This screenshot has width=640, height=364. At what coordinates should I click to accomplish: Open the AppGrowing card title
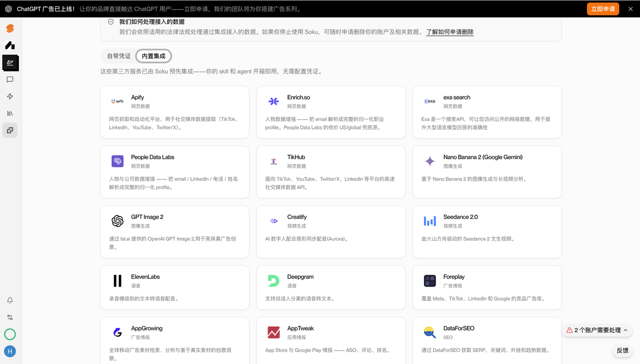click(146, 328)
